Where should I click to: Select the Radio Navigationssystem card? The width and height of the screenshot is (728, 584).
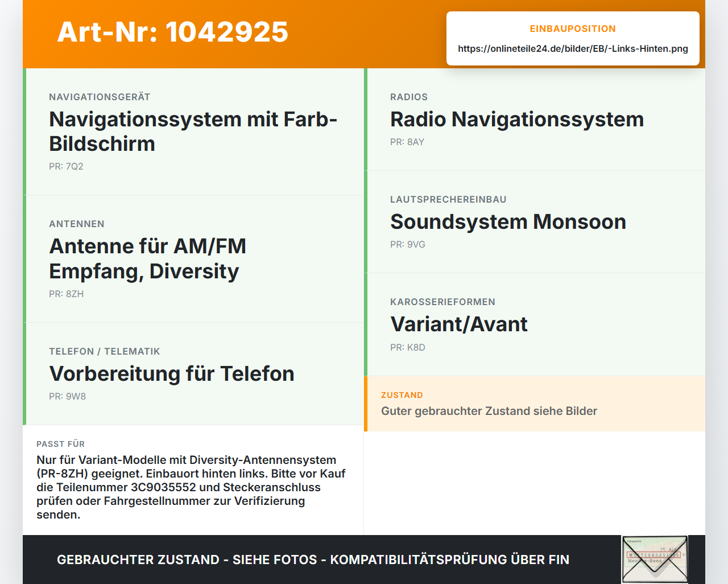[535, 120]
